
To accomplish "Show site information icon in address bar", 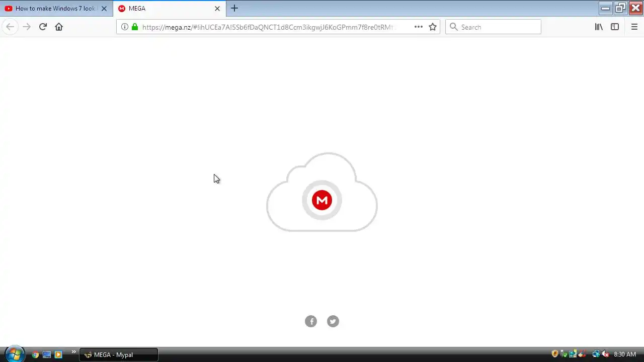I will [x=125, y=27].
